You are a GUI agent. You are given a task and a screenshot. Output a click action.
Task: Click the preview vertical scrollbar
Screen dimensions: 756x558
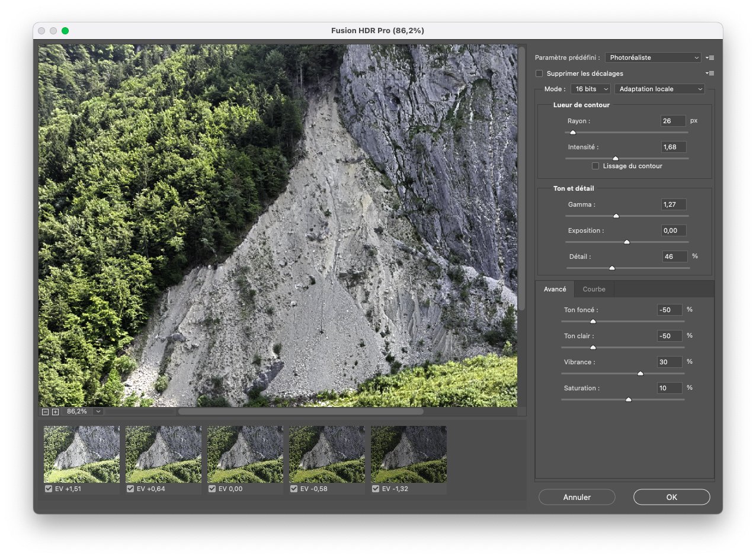[521, 178]
